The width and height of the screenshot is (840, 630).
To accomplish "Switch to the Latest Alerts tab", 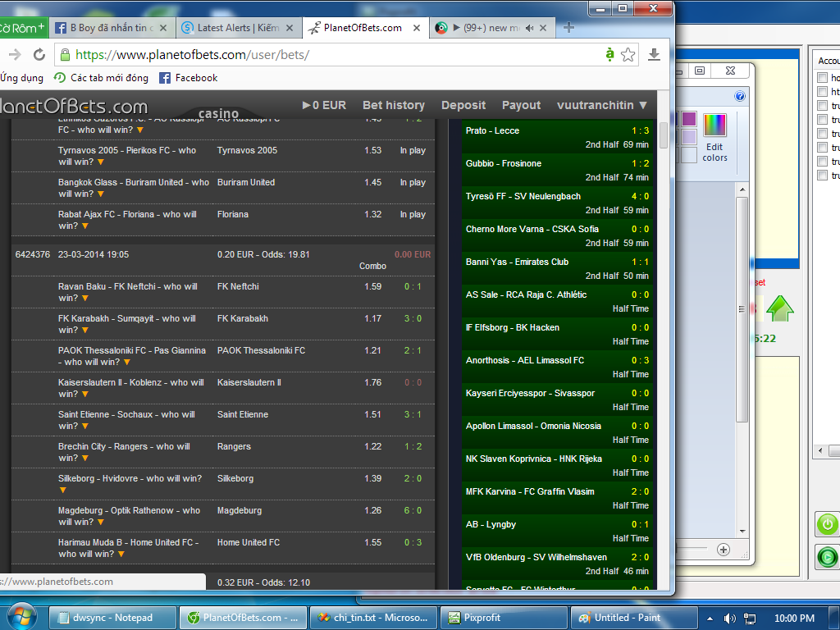I will (239, 28).
